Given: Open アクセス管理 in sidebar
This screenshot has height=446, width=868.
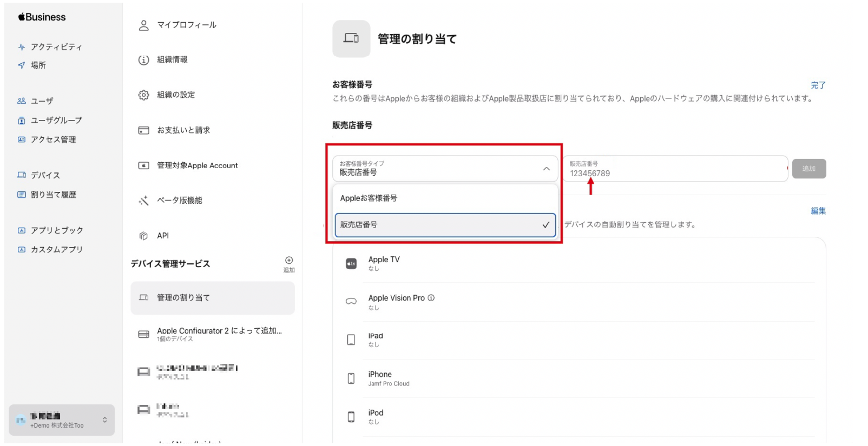Looking at the screenshot, I should tap(53, 139).
